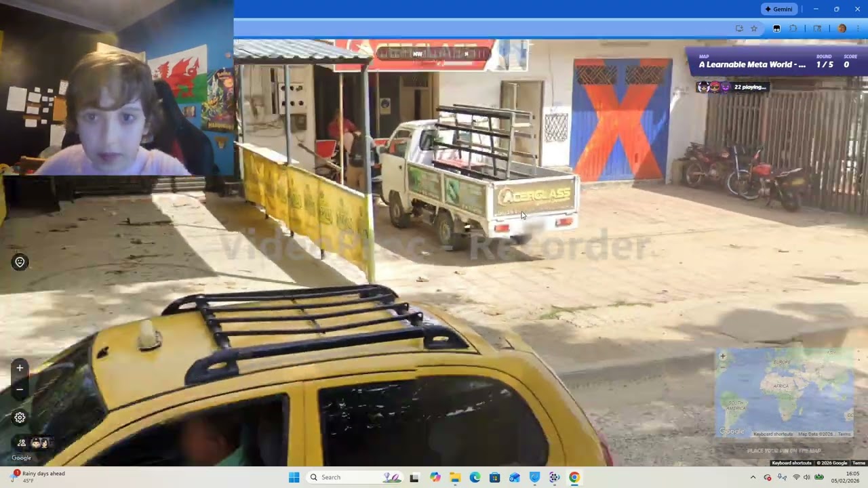Open the Chrome profile avatar
This screenshot has height=488, width=868.
(x=842, y=28)
